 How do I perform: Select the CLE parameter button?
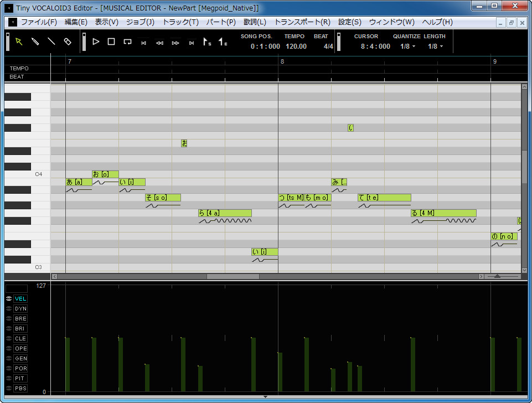[20, 338]
